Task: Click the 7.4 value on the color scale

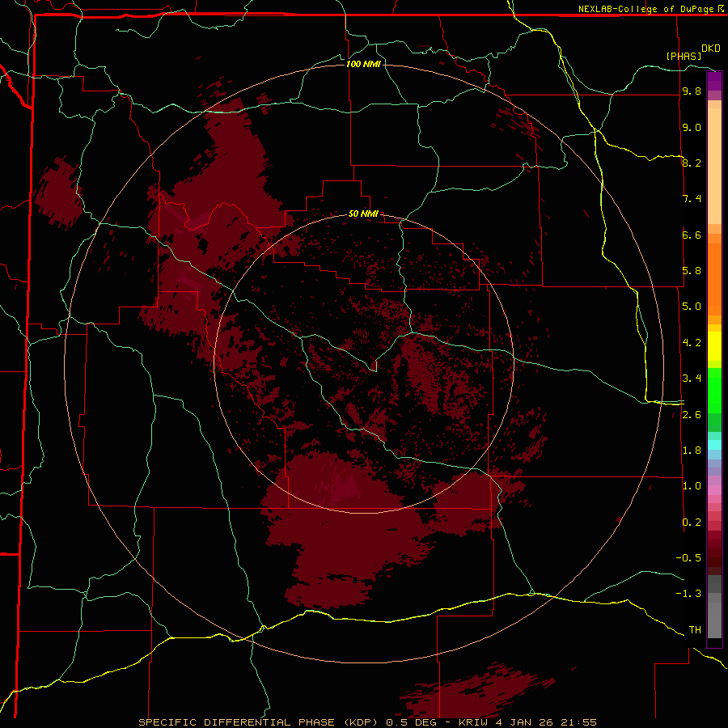Action: [x=692, y=199]
